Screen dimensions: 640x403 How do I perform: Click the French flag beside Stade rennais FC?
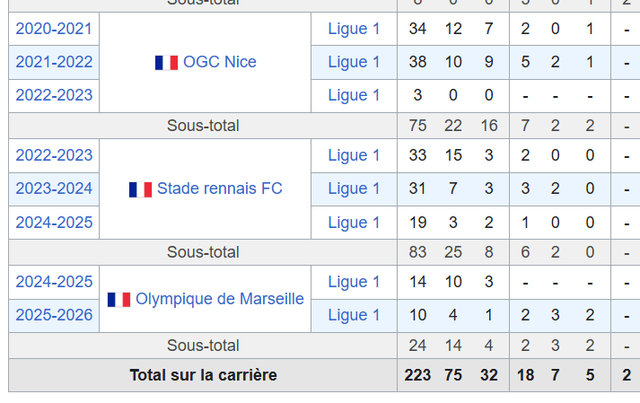[x=140, y=189]
